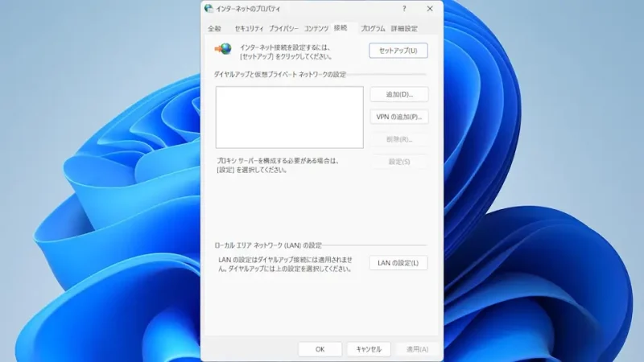This screenshot has height=362, width=644.
Task: Click the globe icon in title bar
Action: point(208,8)
